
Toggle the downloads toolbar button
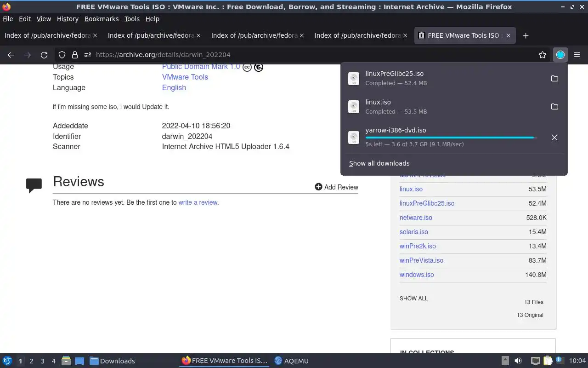[560, 55]
